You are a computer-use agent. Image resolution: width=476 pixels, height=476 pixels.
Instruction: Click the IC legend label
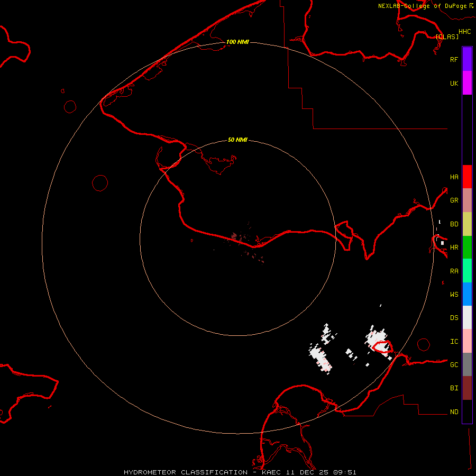tap(454, 342)
